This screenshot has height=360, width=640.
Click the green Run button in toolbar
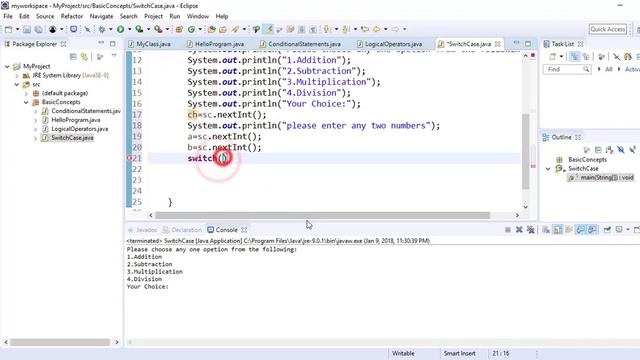[x=120, y=29]
